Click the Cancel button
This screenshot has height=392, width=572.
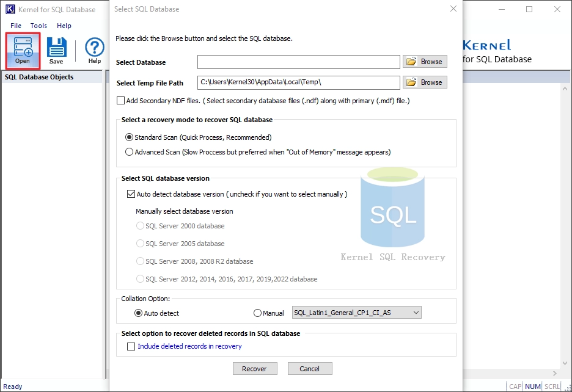[310, 369]
